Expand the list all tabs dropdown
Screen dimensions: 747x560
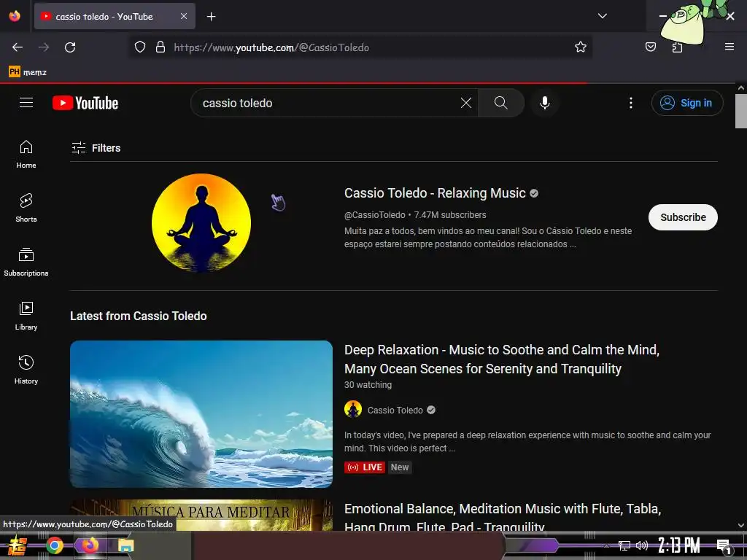pos(602,16)
